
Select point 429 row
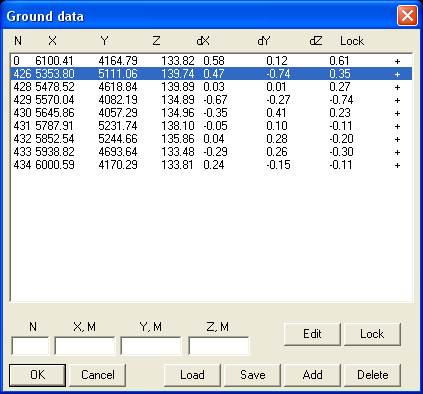point(211,100)
